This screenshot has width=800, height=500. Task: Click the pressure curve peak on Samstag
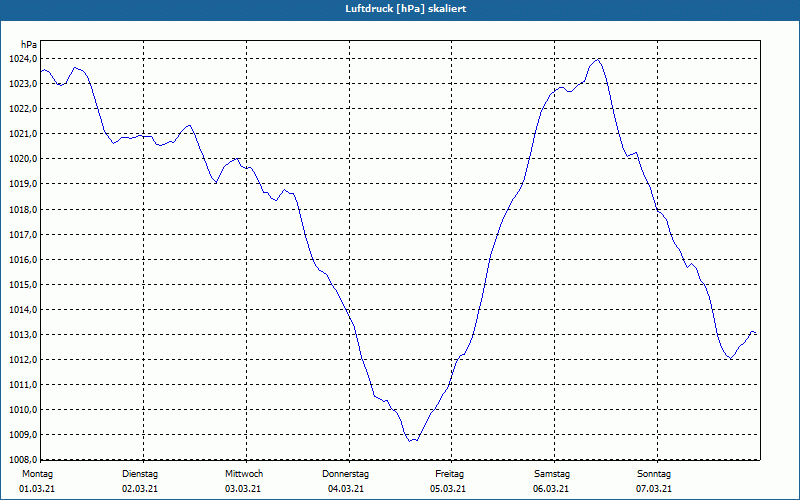point(597,60)
